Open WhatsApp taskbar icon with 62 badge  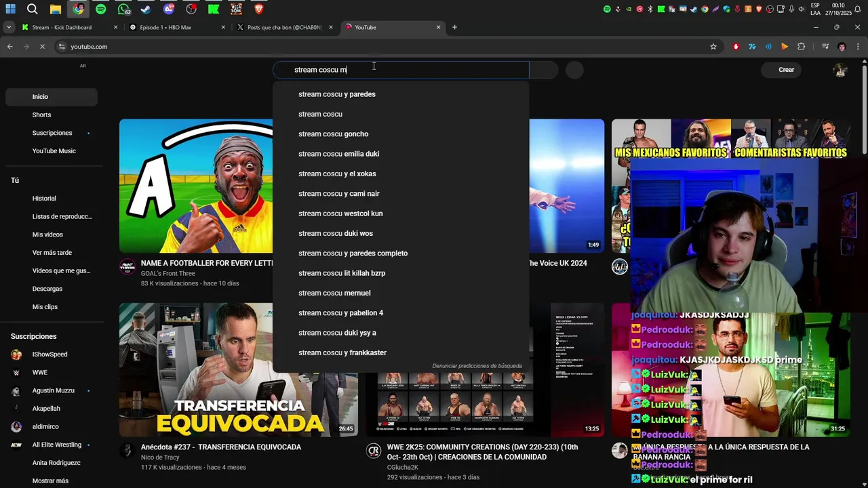tap(123, 9)
